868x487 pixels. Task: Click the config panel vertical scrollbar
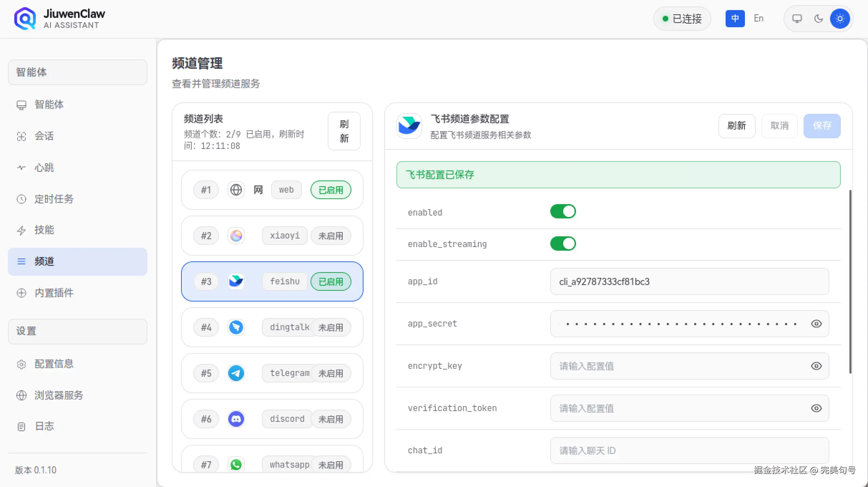850,282
